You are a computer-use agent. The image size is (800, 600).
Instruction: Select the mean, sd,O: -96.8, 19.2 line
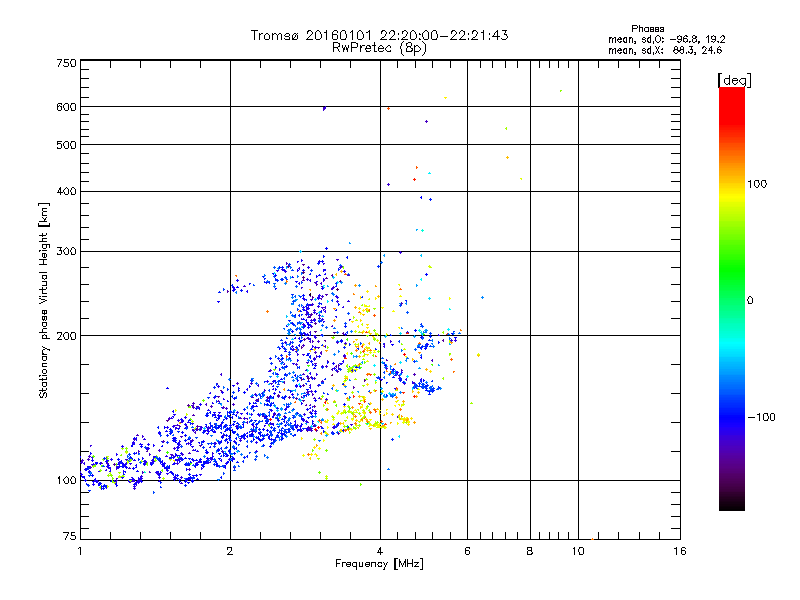(x=666, y=39)
